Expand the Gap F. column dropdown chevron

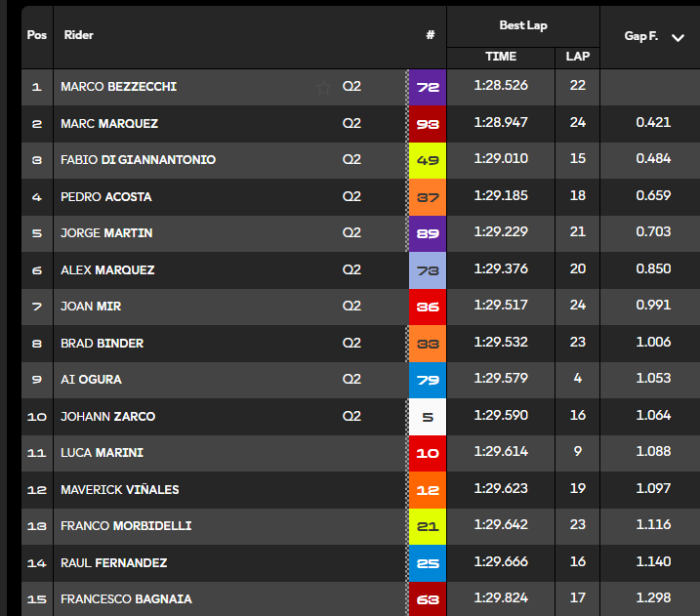tap(678, 38)
